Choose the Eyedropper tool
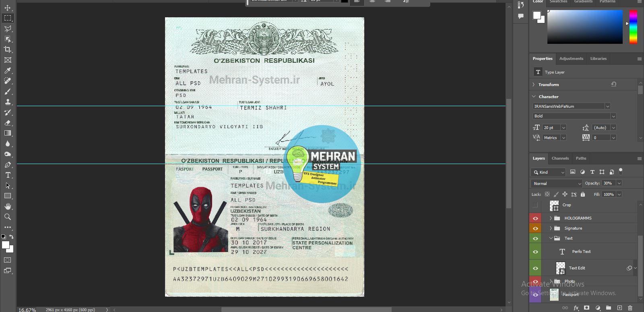This screenshot has height=312, width=644. [8, 70]
